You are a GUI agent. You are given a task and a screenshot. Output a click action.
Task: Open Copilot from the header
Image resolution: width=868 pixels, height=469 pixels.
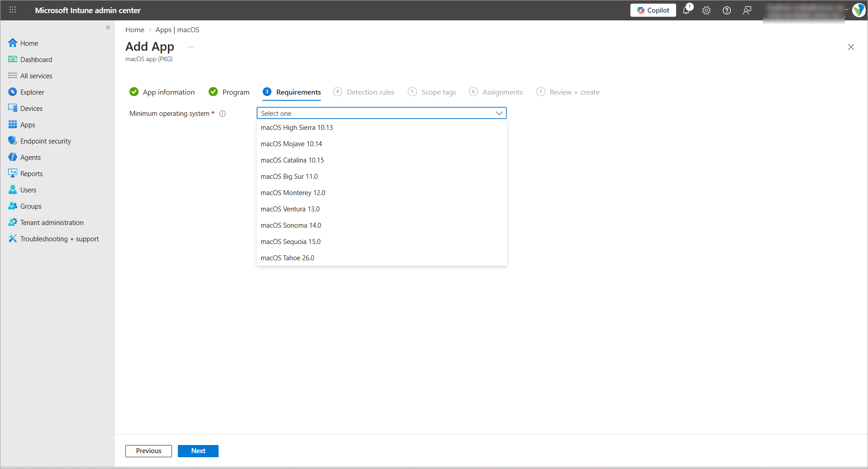pos(653,10)
